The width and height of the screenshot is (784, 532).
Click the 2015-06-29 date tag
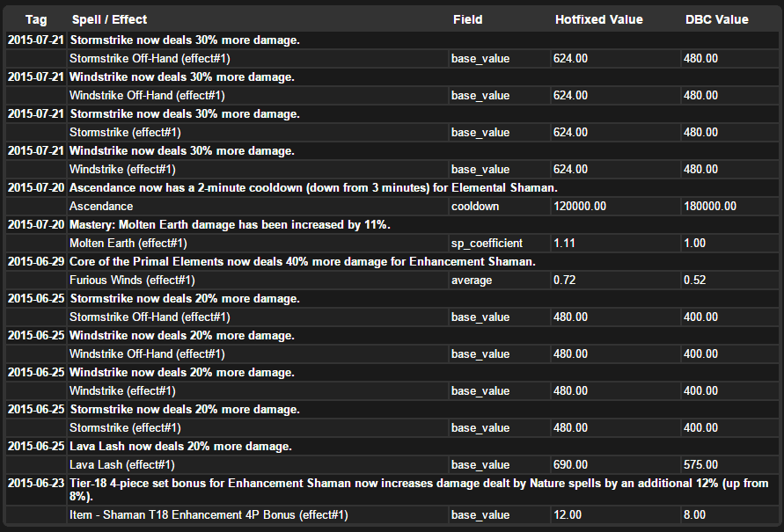(x=36, y=262)
